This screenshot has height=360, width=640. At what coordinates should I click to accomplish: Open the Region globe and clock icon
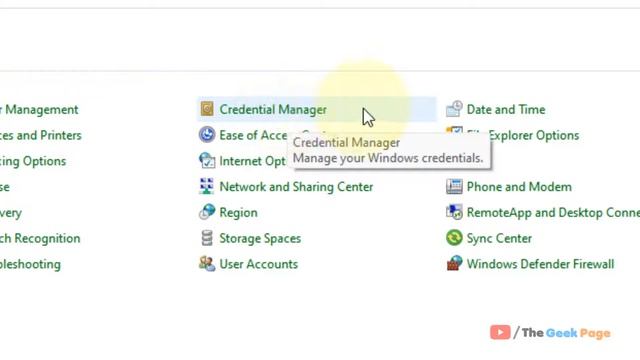(x=207, y=212)
